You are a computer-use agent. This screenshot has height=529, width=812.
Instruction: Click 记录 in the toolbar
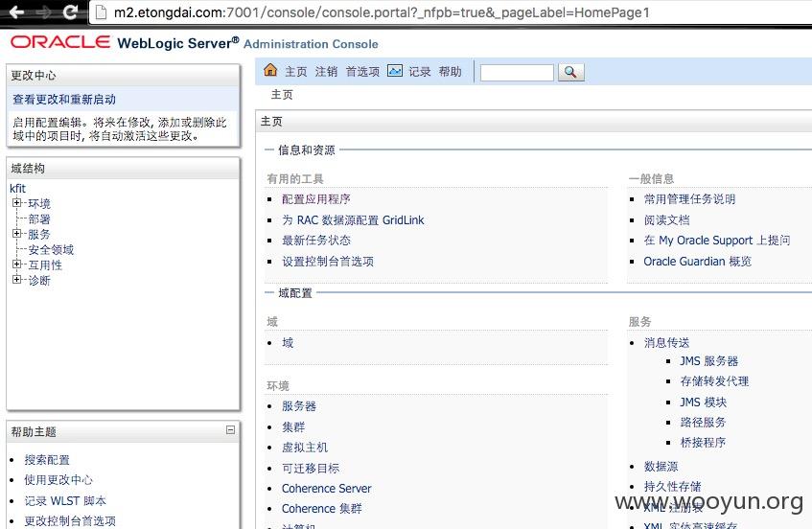point(420,72)
